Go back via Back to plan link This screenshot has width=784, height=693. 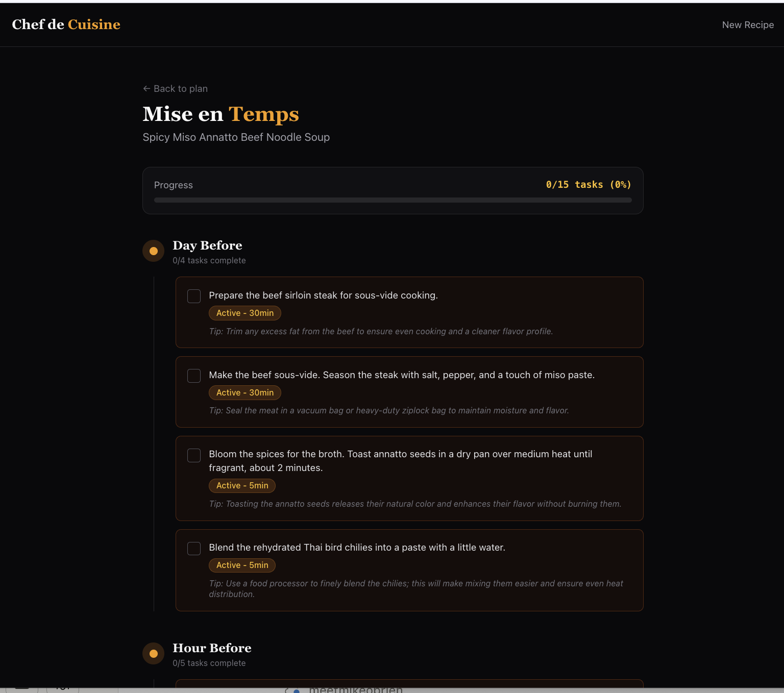tap(180, 89)
